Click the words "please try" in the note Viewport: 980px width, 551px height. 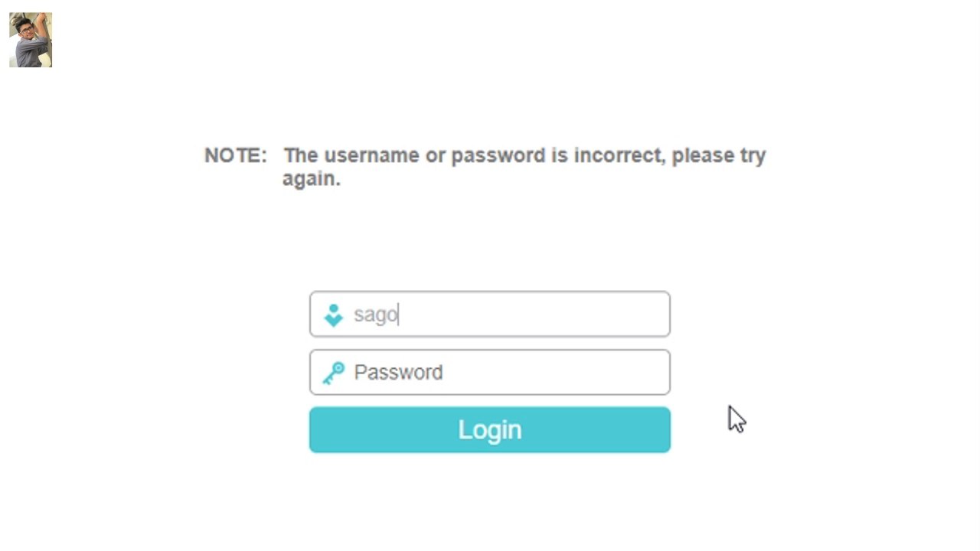[x=719, y=155]
